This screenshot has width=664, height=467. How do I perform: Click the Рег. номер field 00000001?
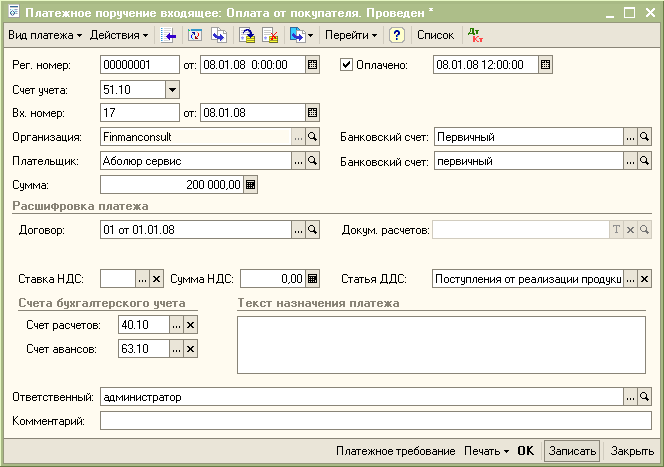(140, 65)
